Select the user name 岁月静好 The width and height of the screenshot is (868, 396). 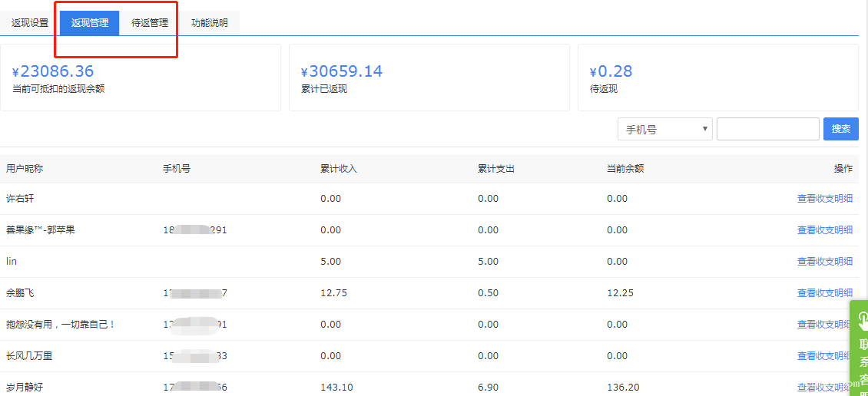[x=25, y=387]
